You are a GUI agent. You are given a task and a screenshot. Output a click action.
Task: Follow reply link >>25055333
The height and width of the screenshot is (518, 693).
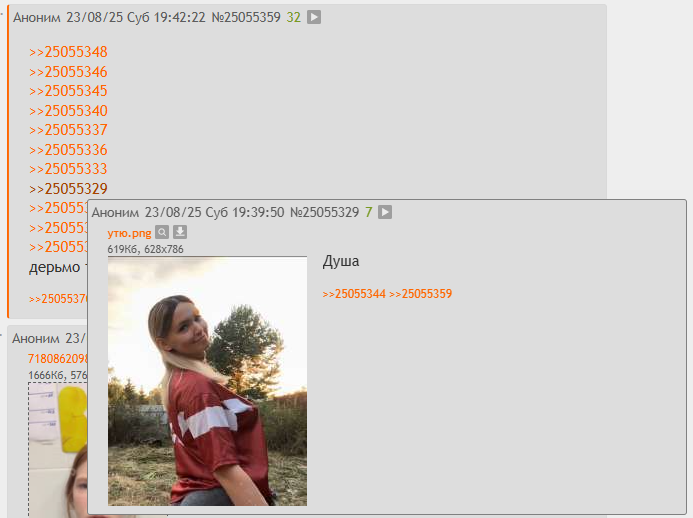pos(68,169)
